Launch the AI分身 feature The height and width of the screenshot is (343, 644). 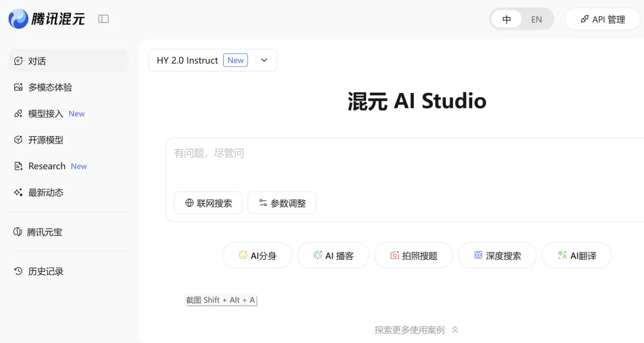pos(258,255)
